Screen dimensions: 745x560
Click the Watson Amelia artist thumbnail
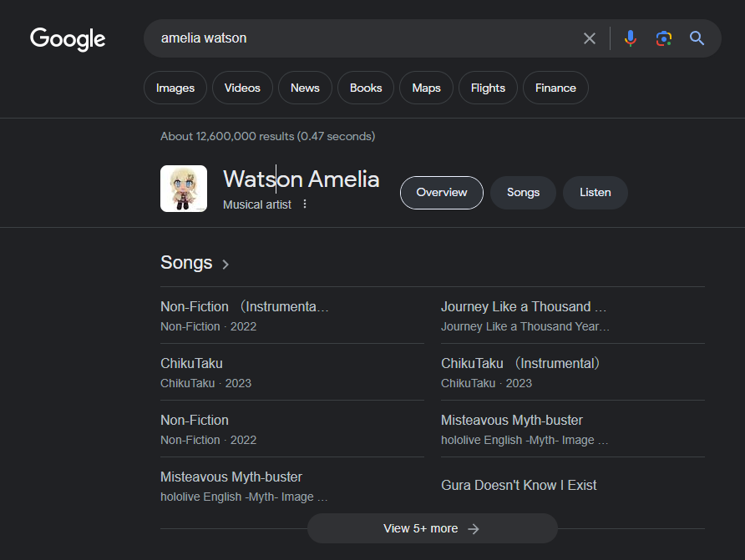184,189
